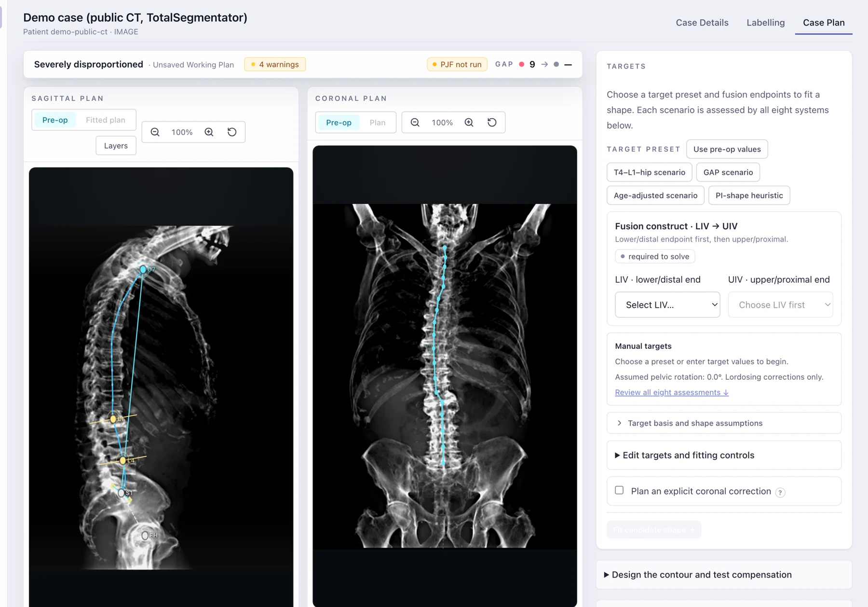Select the L4 landmark marker
This screenshot has height=607, width=868.
[123, 460]
